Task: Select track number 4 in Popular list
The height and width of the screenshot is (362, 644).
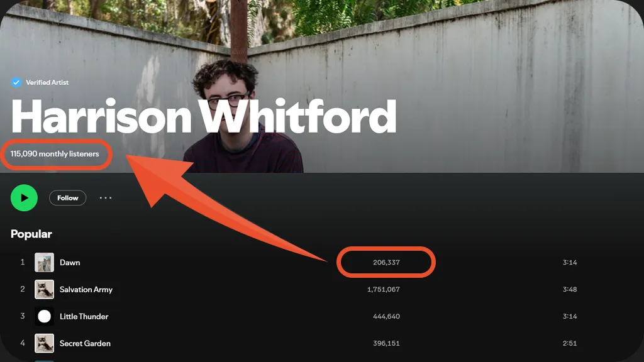Action: click(x=23, y=343)
